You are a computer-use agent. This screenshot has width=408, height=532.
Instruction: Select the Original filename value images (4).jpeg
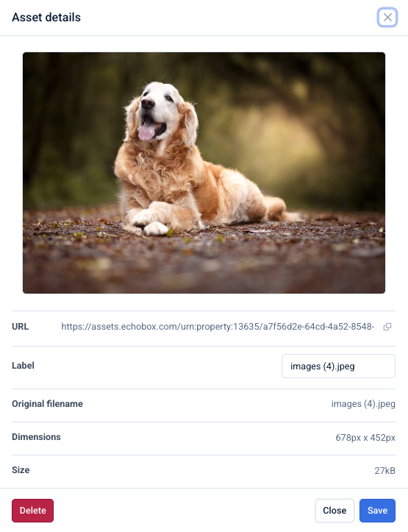(363, 404)
